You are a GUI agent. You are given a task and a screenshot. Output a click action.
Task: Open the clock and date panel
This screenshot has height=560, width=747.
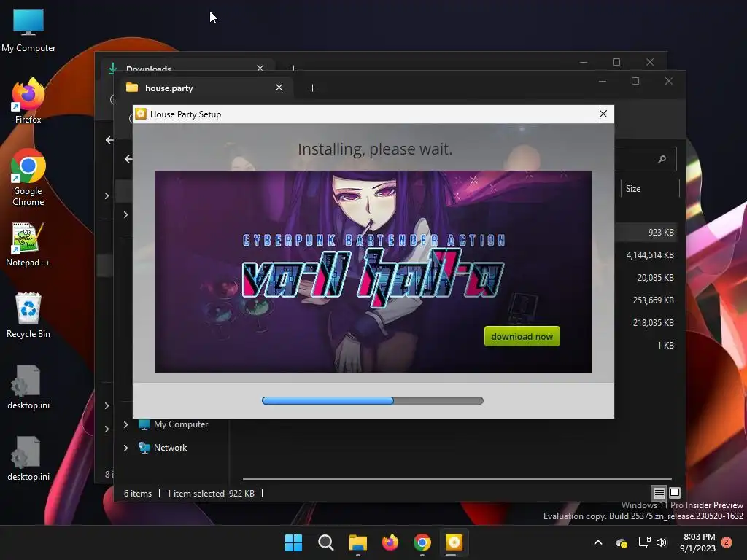698,542
